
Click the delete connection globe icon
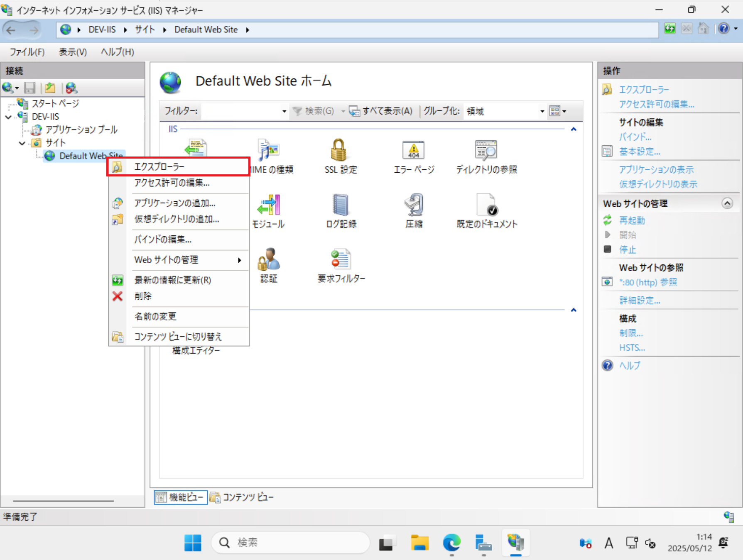coord(71,88)
